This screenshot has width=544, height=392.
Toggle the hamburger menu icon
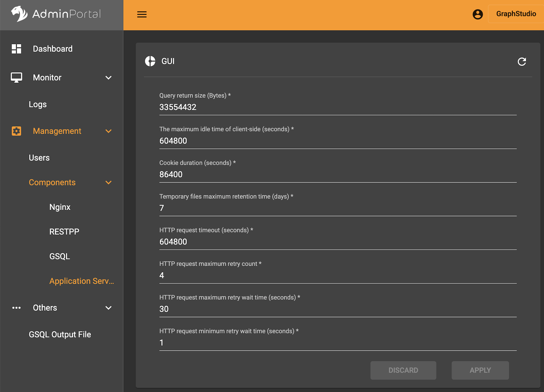(142, 14)
